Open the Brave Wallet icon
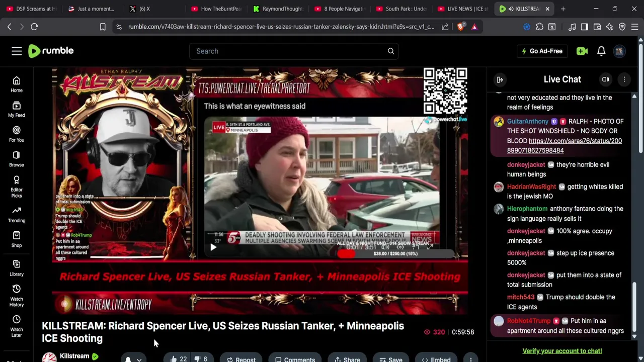 point(597,27)
